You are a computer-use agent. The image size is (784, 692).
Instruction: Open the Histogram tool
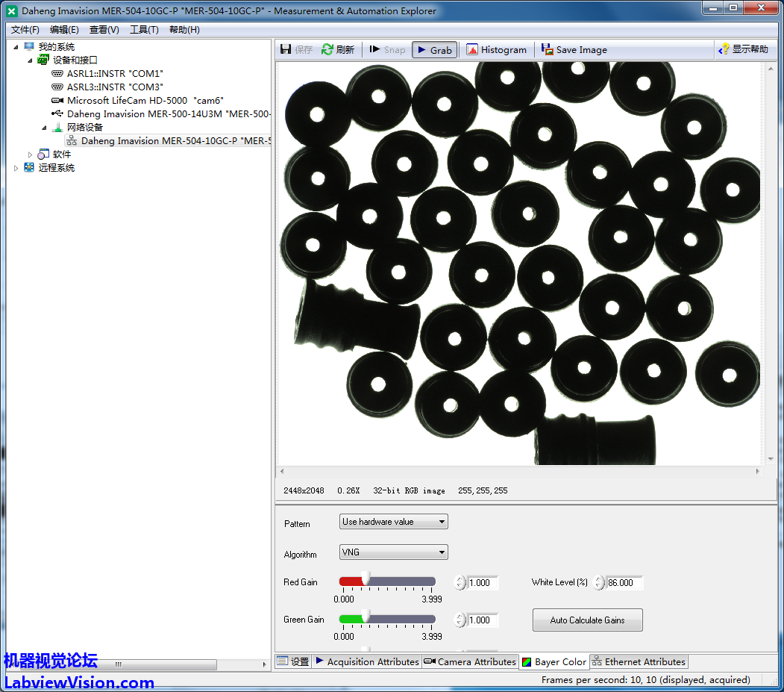(x=496, y=50)
